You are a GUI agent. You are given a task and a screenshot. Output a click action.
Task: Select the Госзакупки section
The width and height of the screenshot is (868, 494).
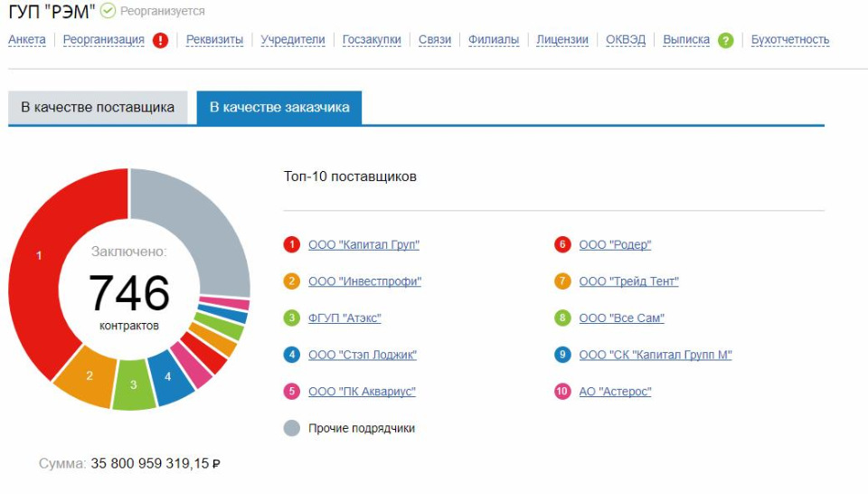[x=372, y=40]
